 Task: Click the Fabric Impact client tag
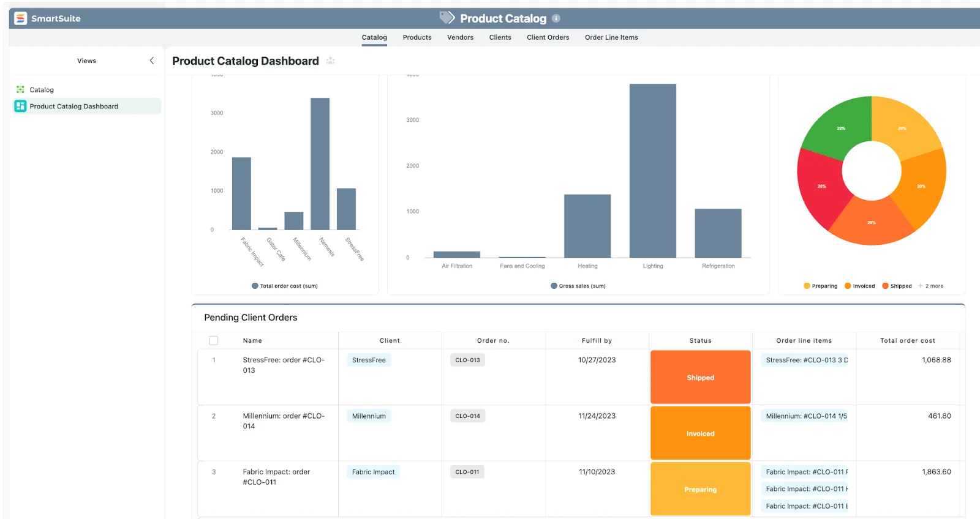(373, 472)
